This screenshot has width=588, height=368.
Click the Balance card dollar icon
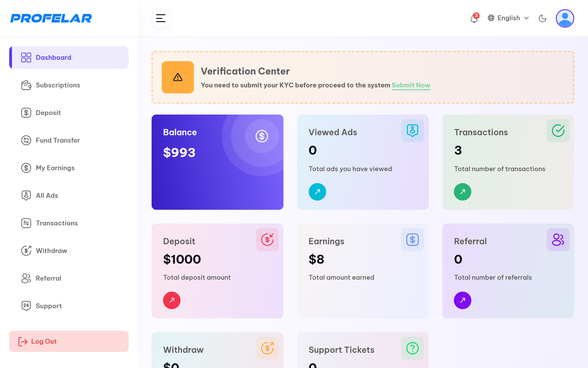tap(262, 136)
